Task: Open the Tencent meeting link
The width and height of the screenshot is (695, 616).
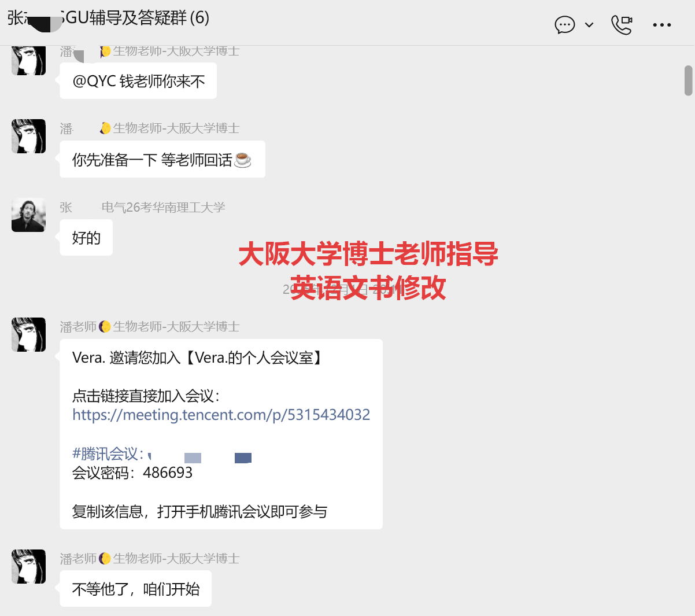Action: (x=221, y=415)
